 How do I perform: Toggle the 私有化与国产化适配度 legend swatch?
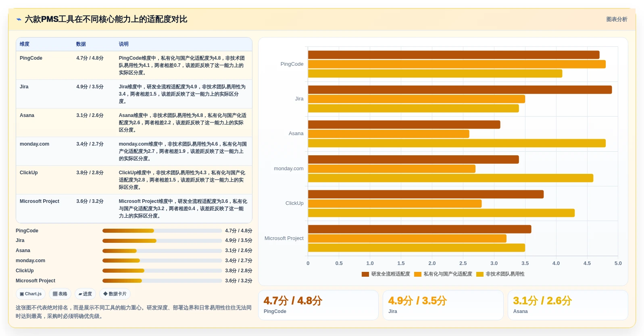point(418,274)
